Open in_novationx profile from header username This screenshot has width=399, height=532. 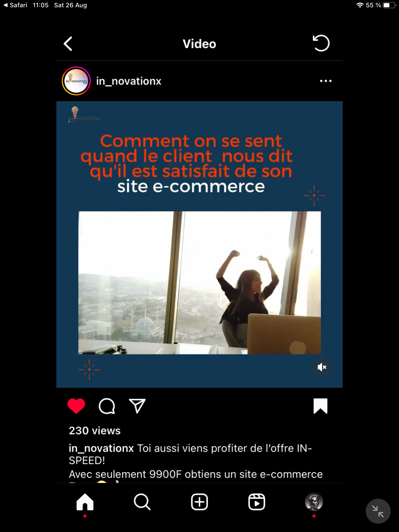coord(129,81)
